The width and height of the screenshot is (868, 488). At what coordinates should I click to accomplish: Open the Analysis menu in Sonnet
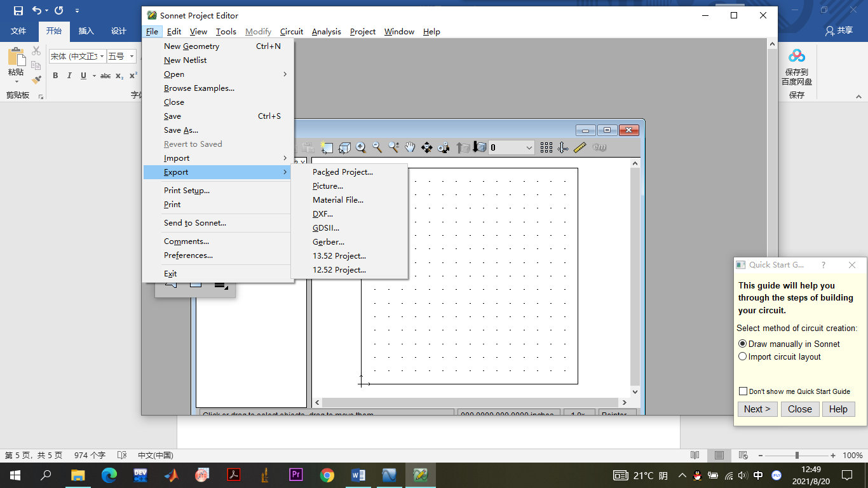[327, 31]
